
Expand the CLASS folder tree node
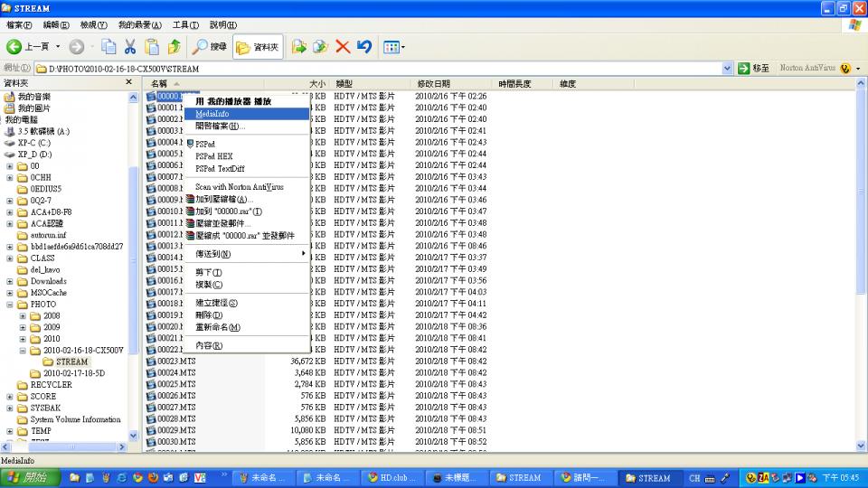10,258
